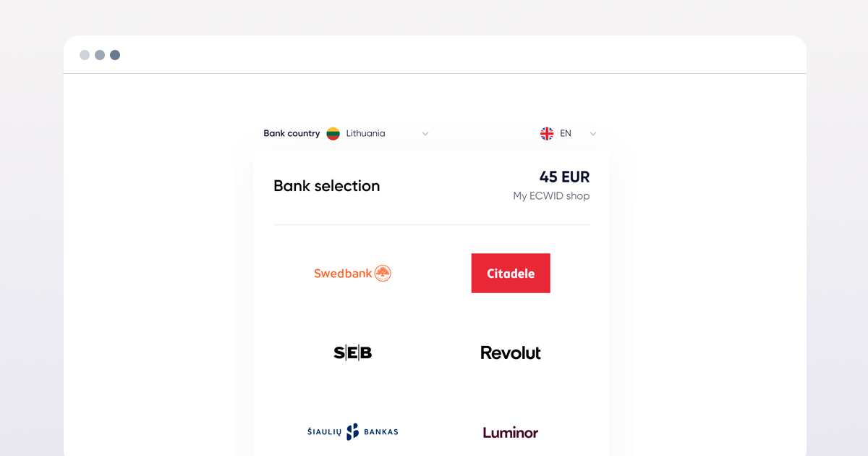Choose the Šiaulių Bankas logo
The height and width of the screenshot is (456, 868).
352,432
